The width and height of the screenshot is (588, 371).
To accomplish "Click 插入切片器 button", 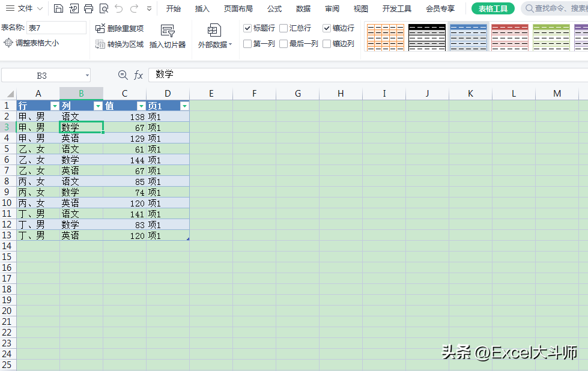I will pyautogui.click(x=167, y=37).
